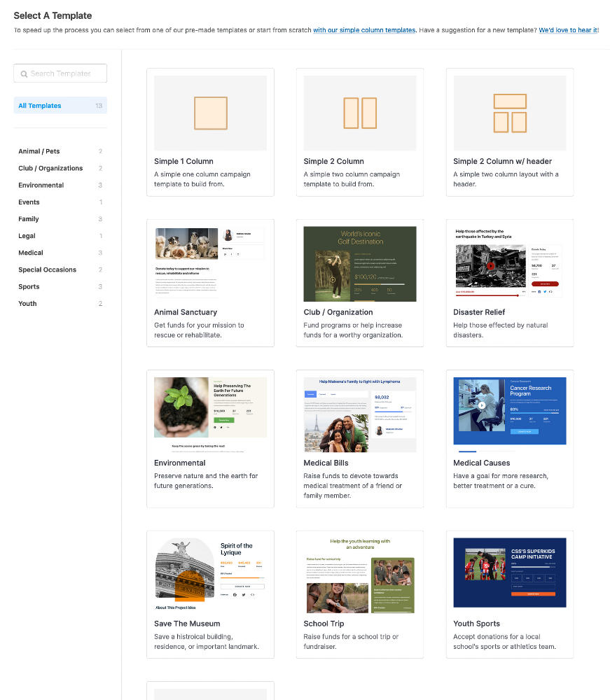Viewport: 610px width, 700px height.
Task: Open the Medical Causes template thumbnail
Action: click(x=510, y=414)
